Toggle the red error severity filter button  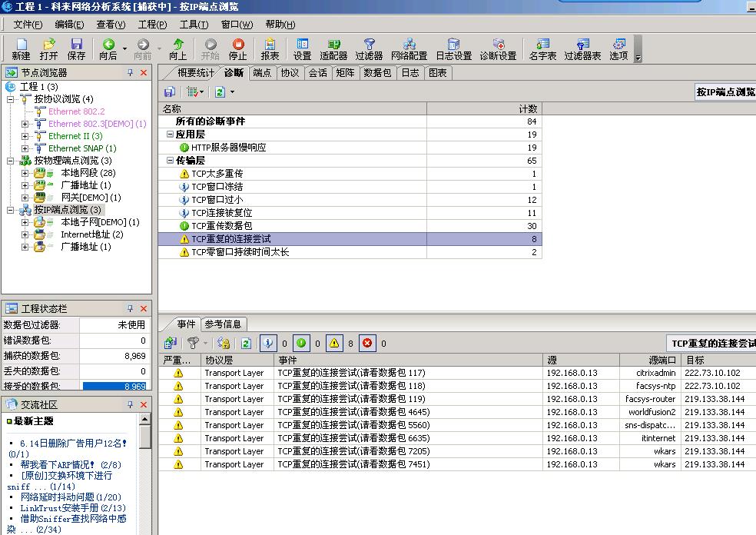click(367, 344)
